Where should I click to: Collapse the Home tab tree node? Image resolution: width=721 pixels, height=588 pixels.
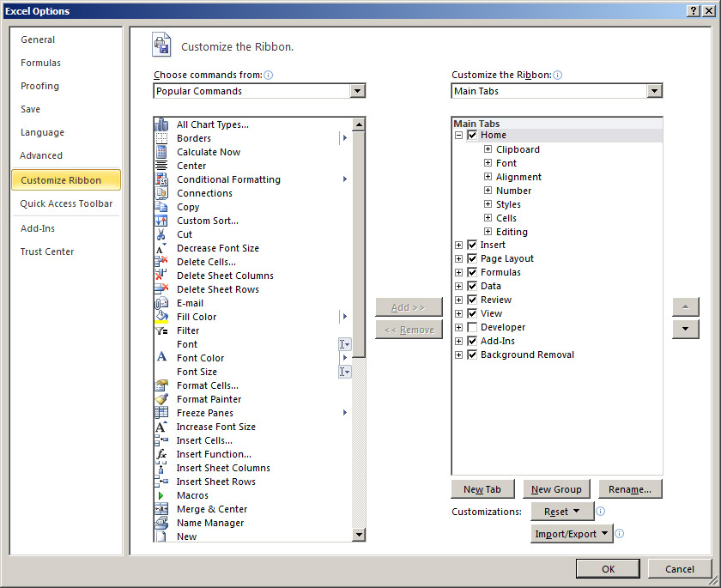(x=459, y=135)
